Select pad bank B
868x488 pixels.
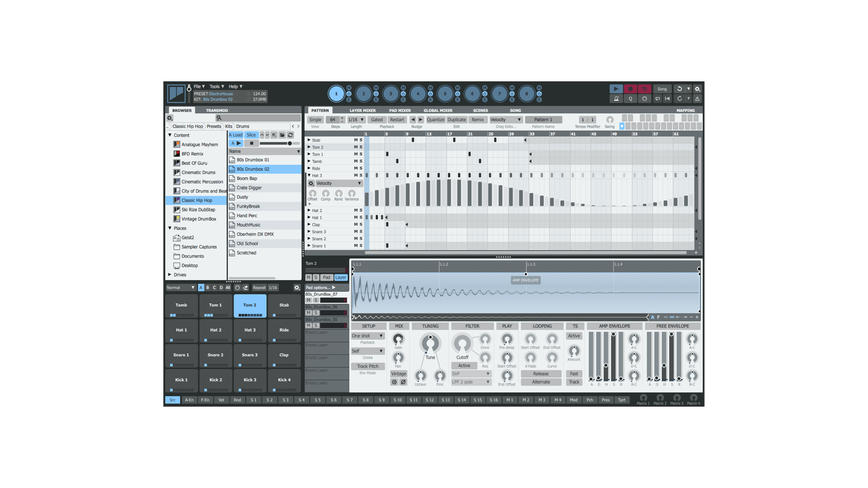tap(207, 288)
